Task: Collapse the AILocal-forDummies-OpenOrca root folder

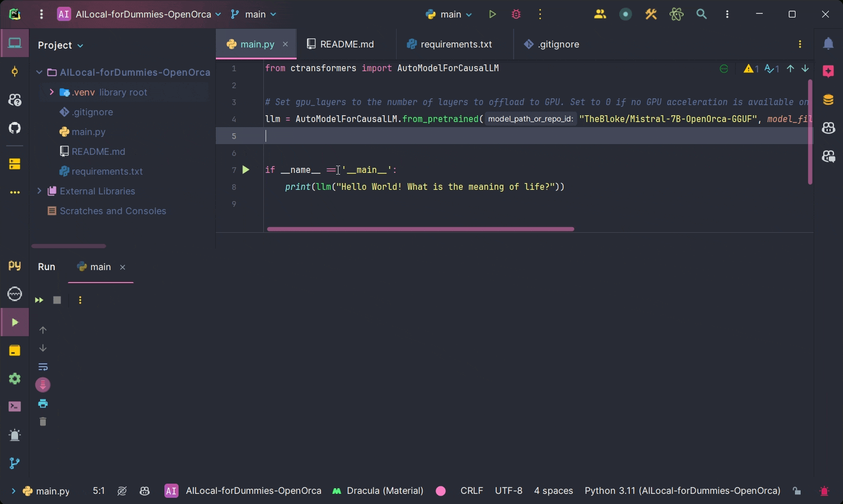Action: [40, 72]
